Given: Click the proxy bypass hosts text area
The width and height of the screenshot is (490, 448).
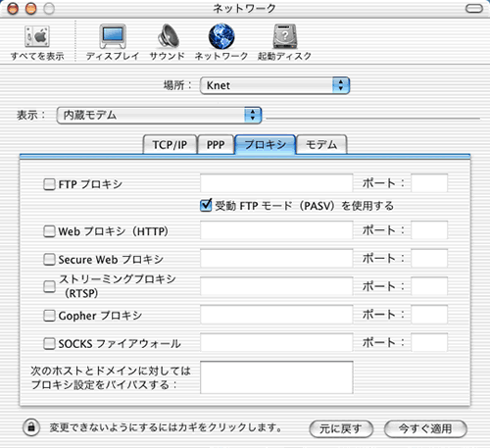Looking at the screenshot, I should (x=276, y=377).
